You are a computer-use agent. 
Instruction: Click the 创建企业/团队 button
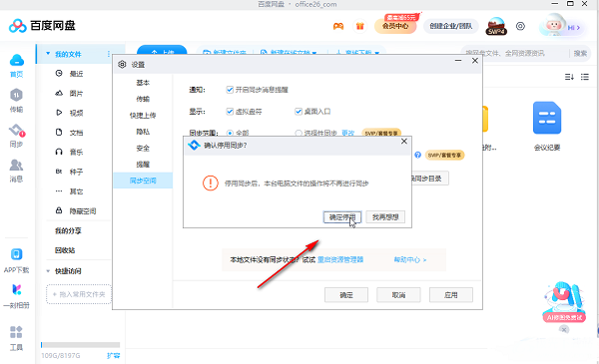click(x=451, y=26)
